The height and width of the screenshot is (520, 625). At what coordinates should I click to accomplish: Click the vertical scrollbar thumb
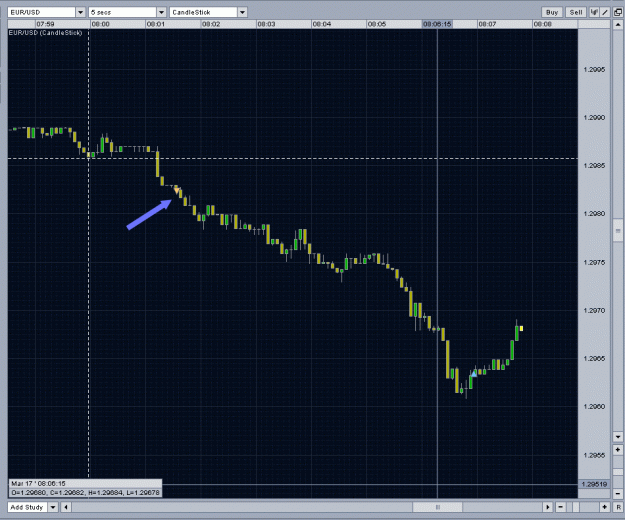618,230
